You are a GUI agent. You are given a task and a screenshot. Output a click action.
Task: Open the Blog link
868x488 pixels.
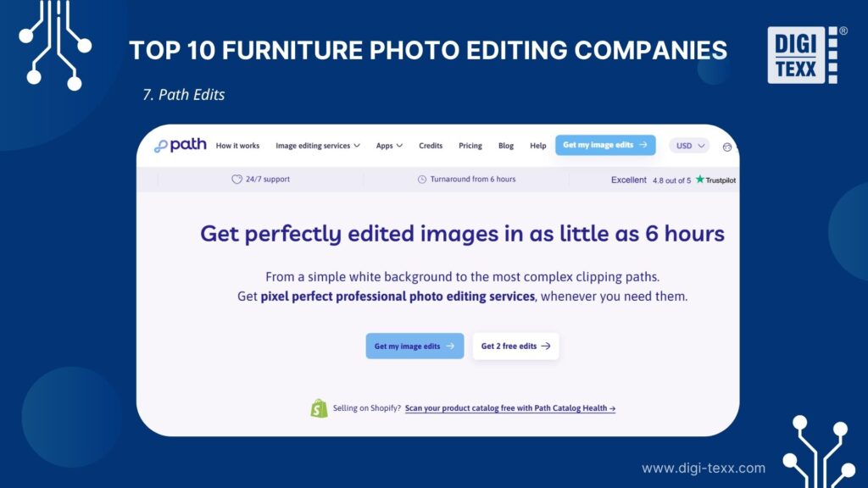(506, 146)
